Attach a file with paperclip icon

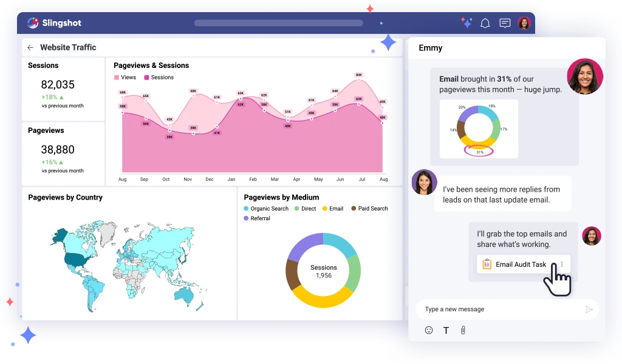click(x=463, y=330)
